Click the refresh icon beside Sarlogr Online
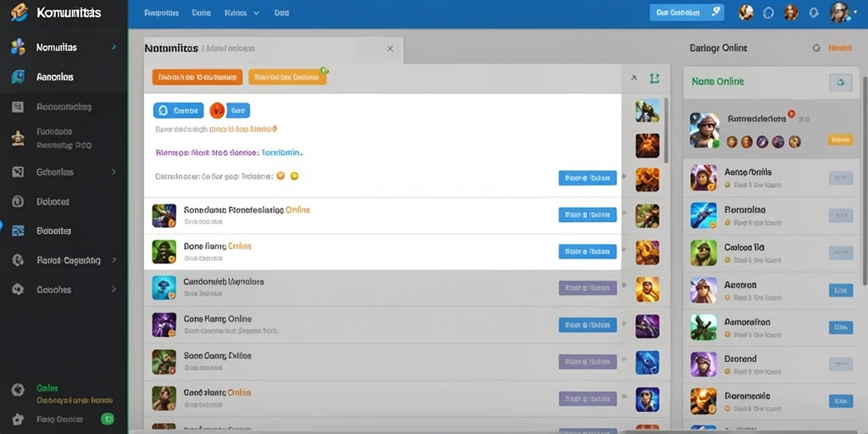Viewport: 868px width, 434px height. (816, 48)
